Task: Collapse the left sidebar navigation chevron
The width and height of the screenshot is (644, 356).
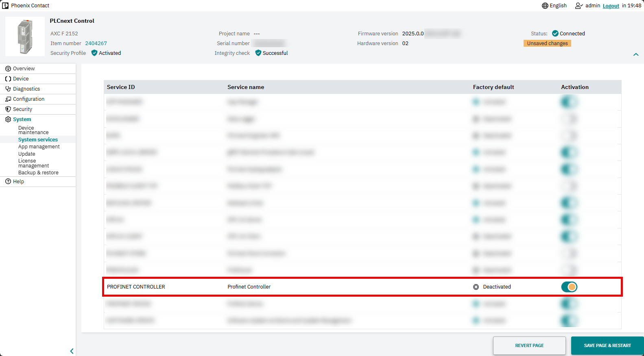Action: pos(72,351)
